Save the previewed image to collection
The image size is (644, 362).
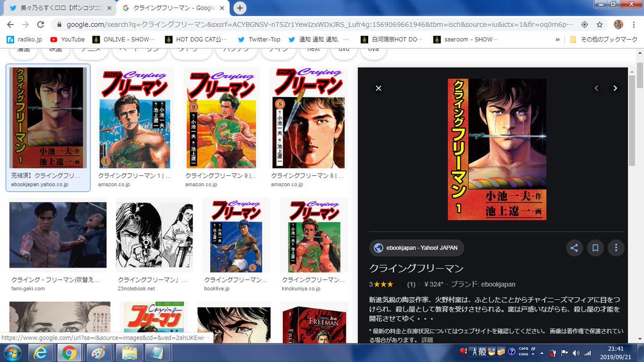click(595, 248)
